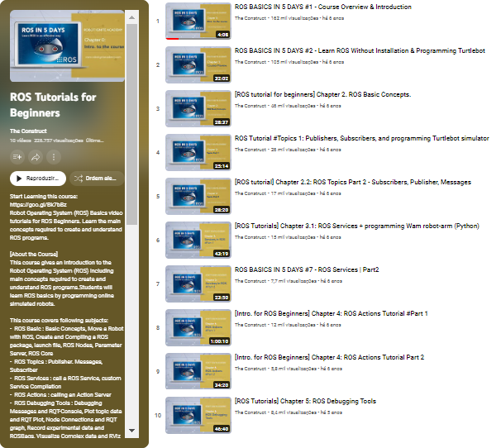Open ROS Actions Tutorial Part 2 thumbnail
The height and width of the screenshot is (448, 501).
[x=198, y=371]
